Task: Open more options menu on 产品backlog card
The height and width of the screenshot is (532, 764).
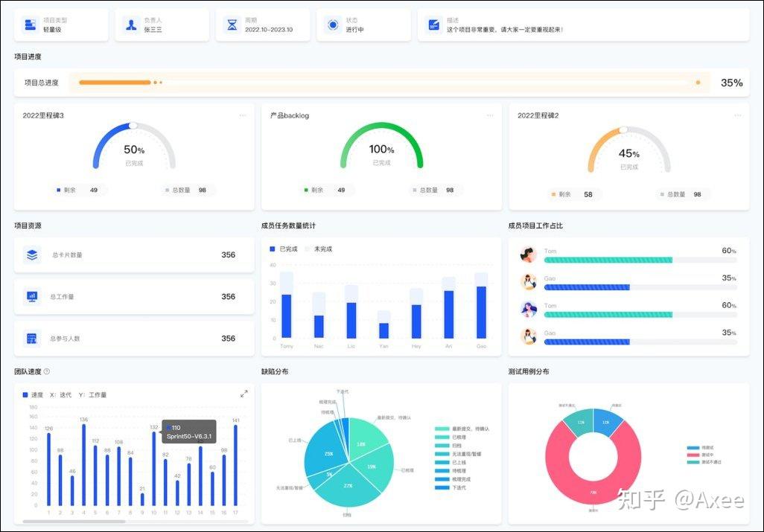Action: click(490, 115)
